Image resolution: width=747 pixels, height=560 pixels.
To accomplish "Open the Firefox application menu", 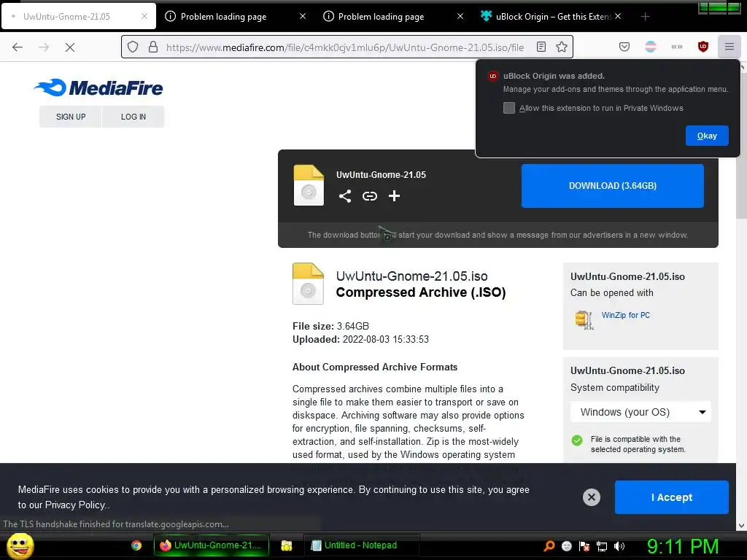I will (x=729, y=47).
